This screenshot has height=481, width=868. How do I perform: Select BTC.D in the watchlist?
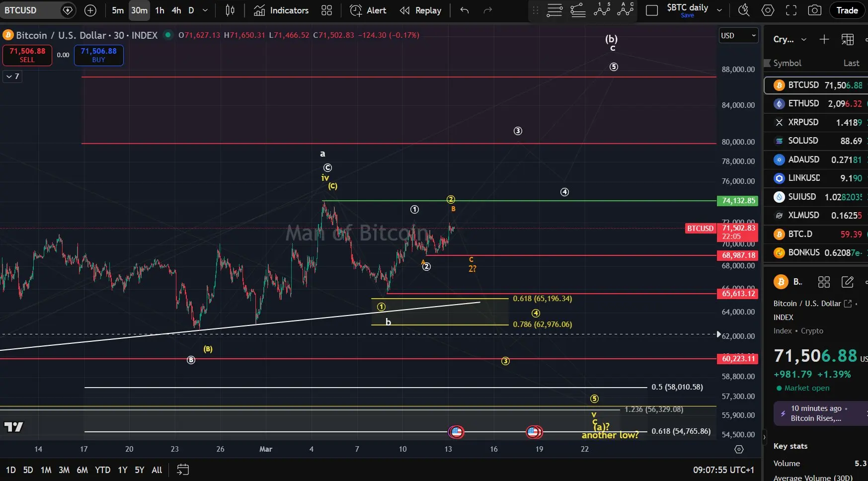point(816,234)
